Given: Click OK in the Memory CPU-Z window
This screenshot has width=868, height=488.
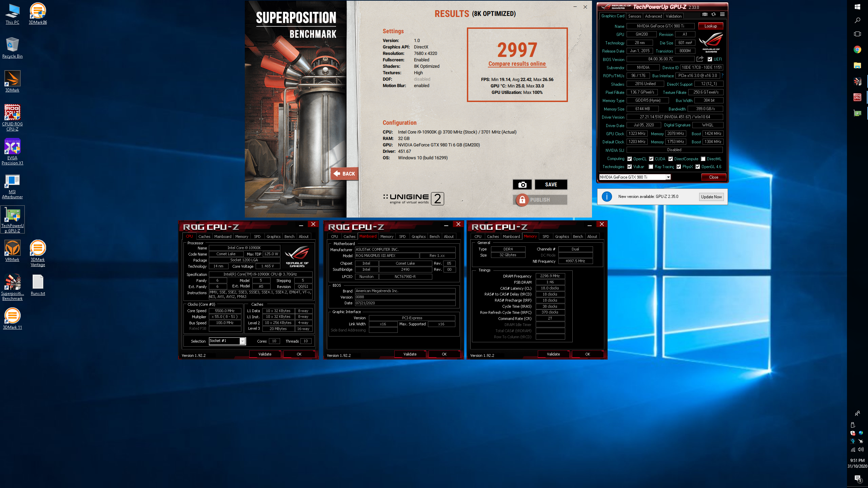Looking at the screenshot, I should [588, 354].
